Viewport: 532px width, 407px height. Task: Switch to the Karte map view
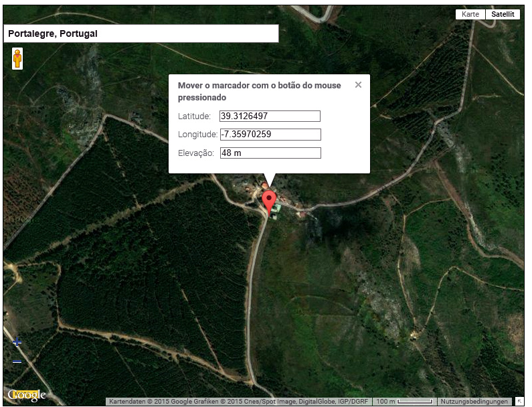(x=470, y=14)
